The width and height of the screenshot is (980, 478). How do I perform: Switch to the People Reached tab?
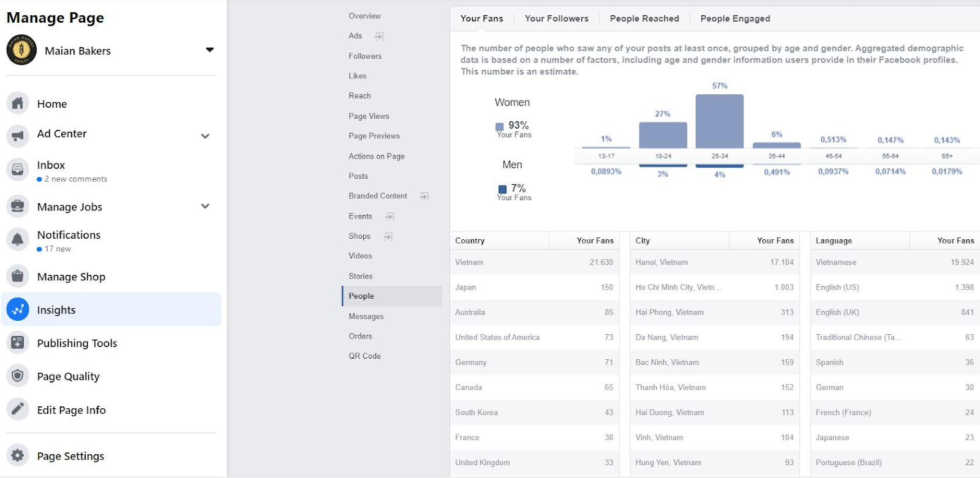(644, 18)
